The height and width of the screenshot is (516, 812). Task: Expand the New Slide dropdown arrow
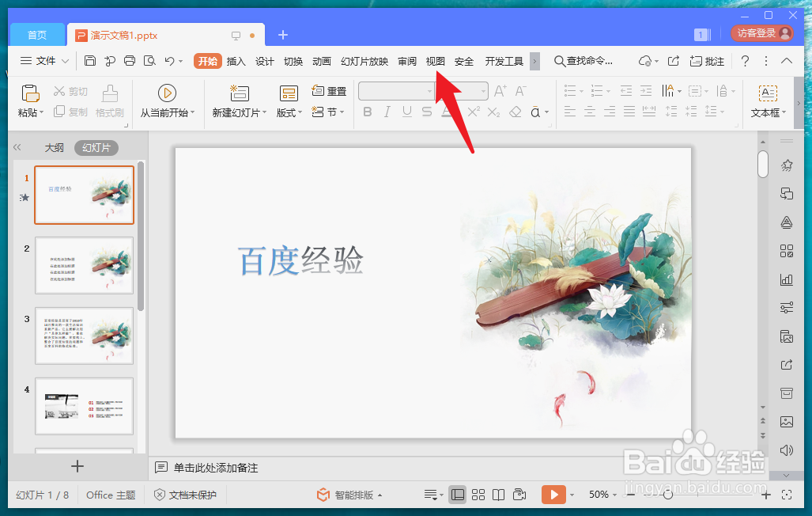coord(265,112)
